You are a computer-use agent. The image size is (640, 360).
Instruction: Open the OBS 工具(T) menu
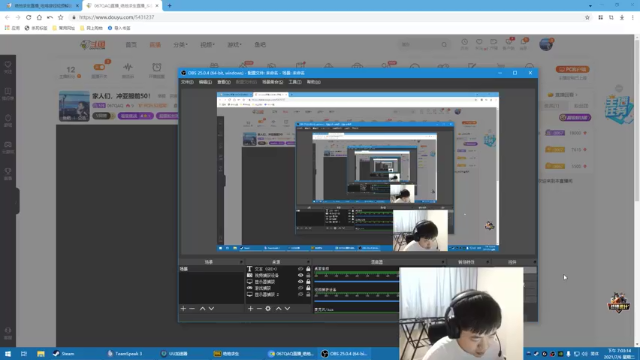(x=295, y=82)
